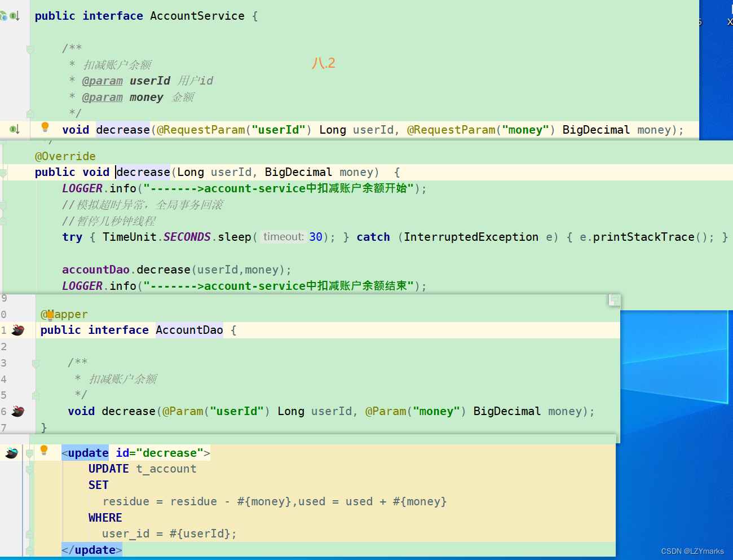This screenshot has height=560, width=733.
Task: Click user_id = #{userId} condition
Action: click(x=169, y=533)
